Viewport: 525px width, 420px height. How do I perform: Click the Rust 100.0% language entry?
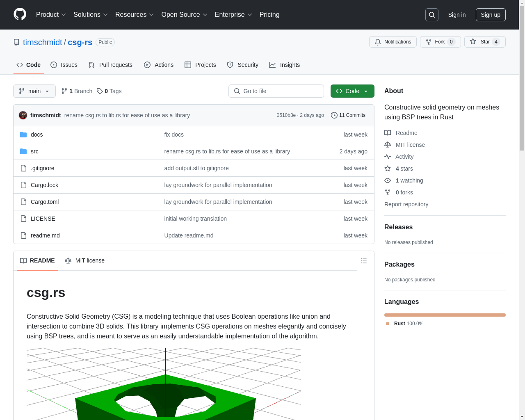(x=405, y=324)
